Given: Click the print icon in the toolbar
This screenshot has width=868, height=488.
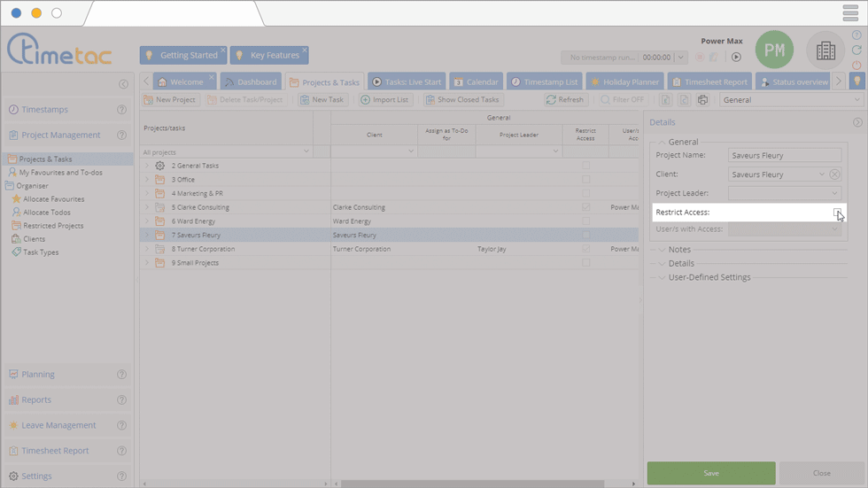Looking at the screenshot, I should click(x=702, y=100).
